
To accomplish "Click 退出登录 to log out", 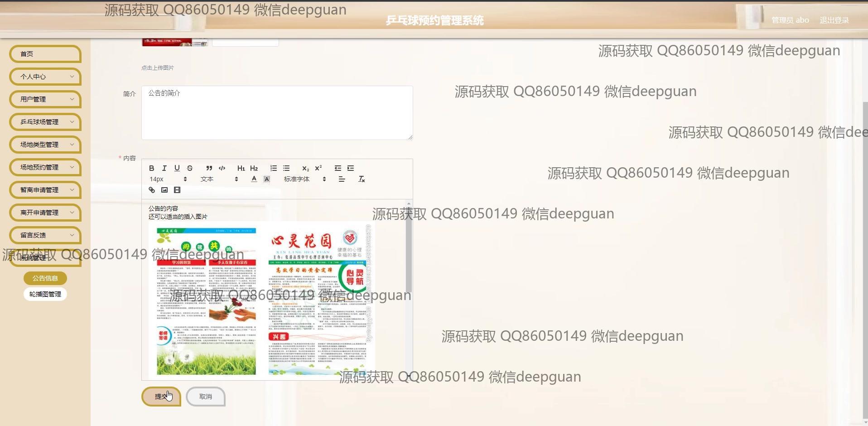I will coord(834,20).
